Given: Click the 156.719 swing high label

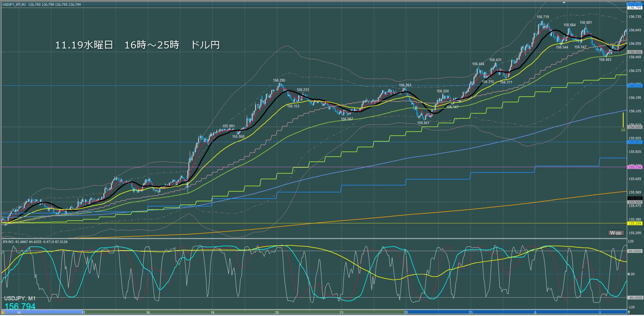Looking at the screenshot, I should coord(542,17).
